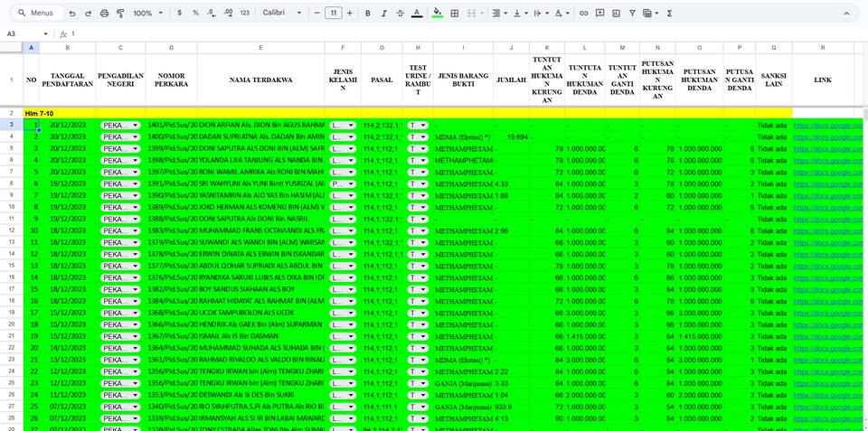Select the BOY SANDUS SIAHAAN ALS BOY cell
The image size is (868, 431).
click(x=260, y=289)
